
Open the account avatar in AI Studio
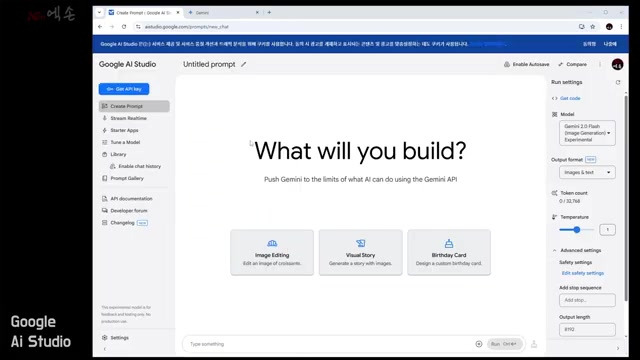(x=617, y=64)
